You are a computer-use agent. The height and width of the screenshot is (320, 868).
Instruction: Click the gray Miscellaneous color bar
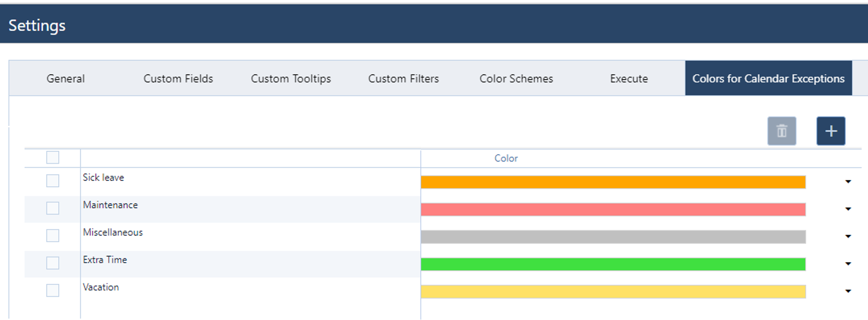click(x=613, y=237)
